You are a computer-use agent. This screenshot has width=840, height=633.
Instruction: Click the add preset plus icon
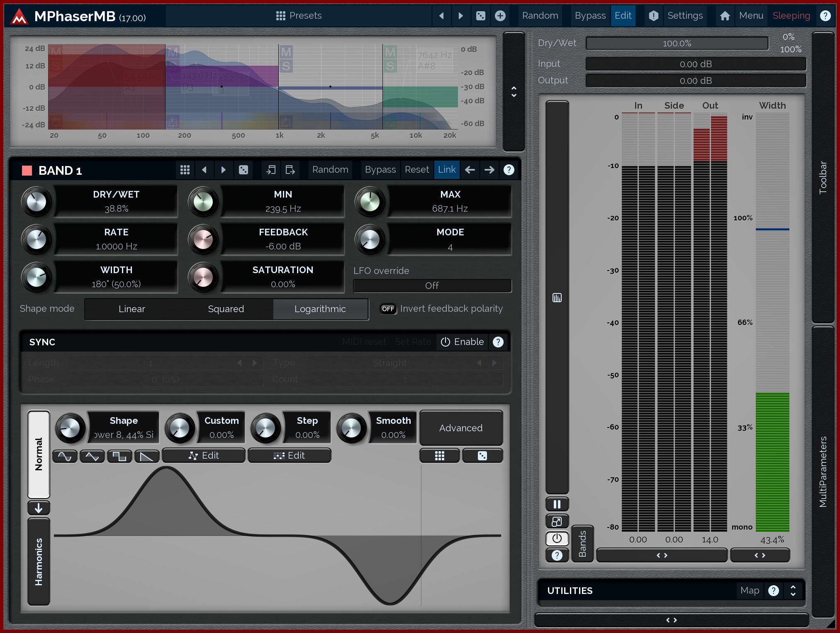tap(500, 16)
